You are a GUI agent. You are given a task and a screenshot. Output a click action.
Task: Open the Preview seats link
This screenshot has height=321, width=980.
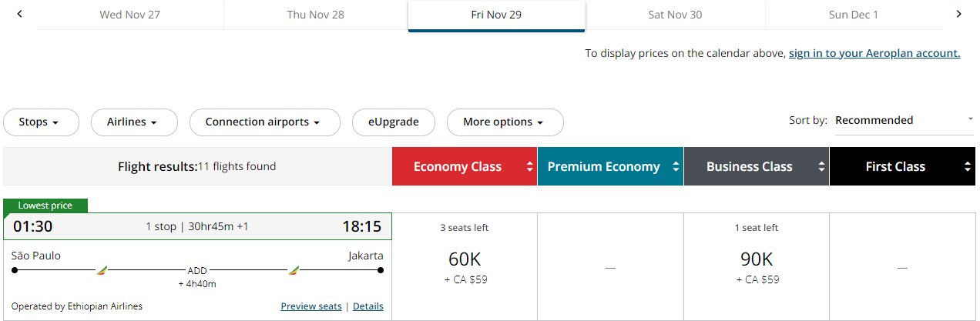[311, 306]
